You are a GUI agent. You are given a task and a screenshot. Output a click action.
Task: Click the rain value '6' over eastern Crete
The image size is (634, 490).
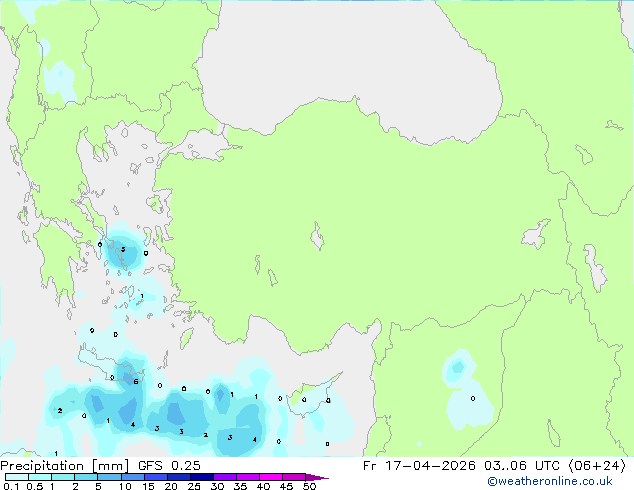pos(136,382)
